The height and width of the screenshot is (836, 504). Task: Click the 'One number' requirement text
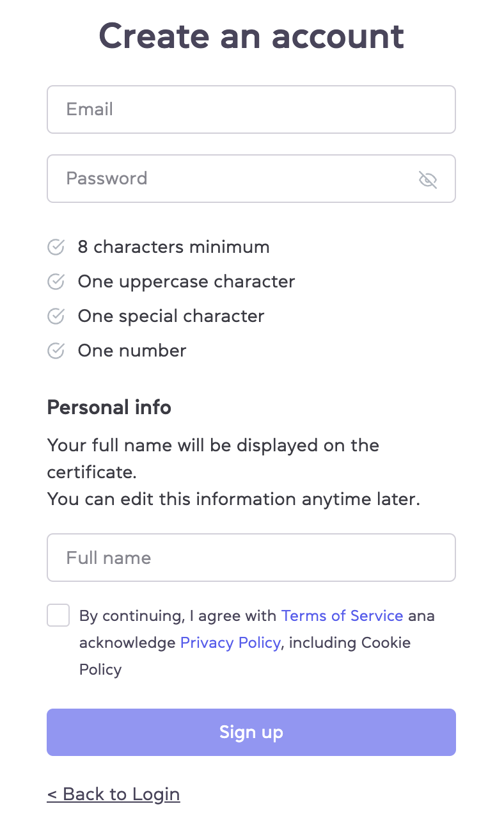pyautogui.click(x=132, y=351)
